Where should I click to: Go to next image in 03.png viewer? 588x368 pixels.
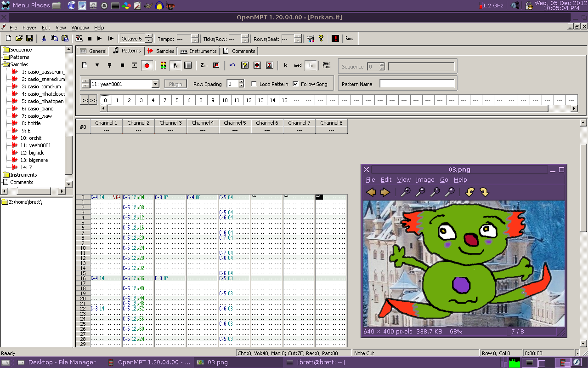pos(385,192)
